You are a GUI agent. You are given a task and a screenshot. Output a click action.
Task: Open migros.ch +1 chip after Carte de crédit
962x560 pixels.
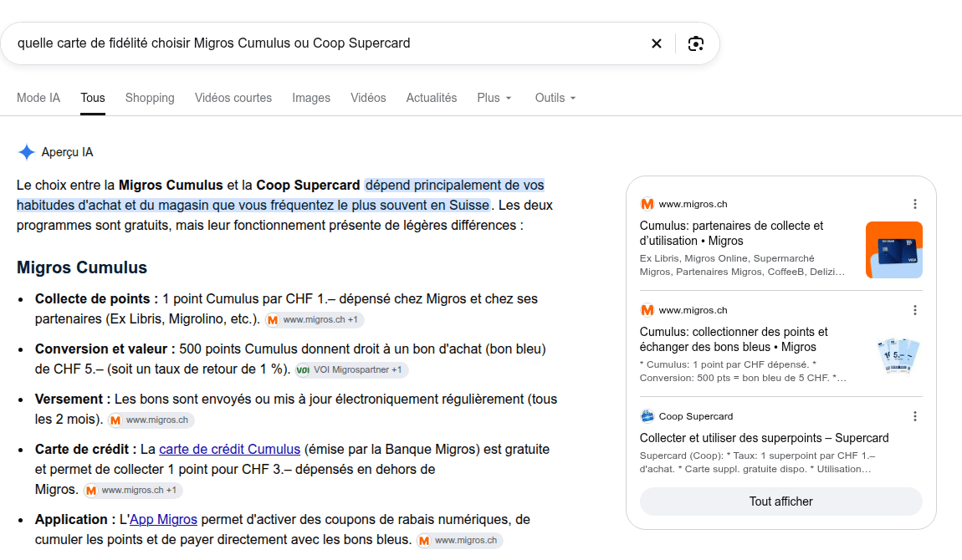(x=133, y=490)
